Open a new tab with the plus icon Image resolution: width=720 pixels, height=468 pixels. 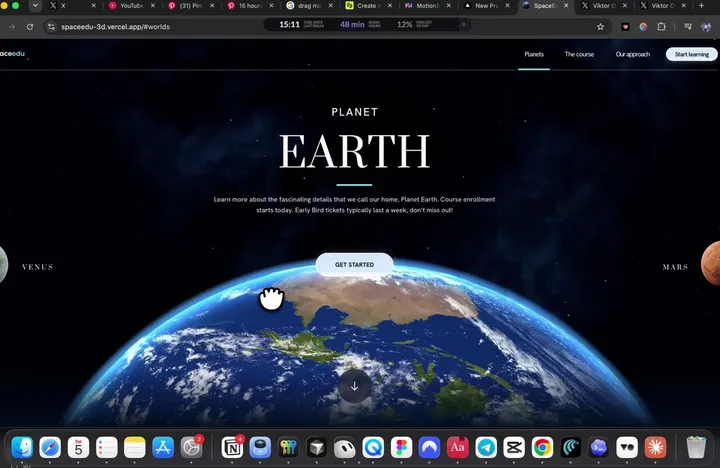pyautogui.click(x=701, y=6)
